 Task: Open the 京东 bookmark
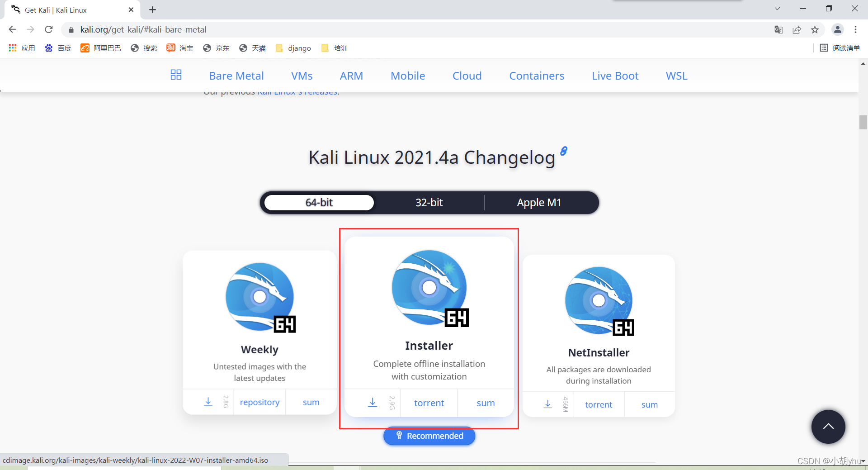[x=216, y=48]
